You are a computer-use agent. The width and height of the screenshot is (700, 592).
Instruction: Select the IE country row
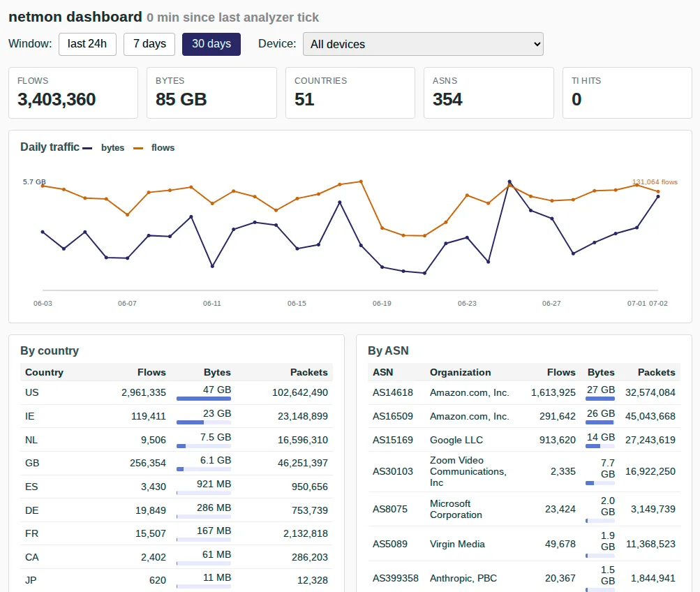[x=177, y=416]
